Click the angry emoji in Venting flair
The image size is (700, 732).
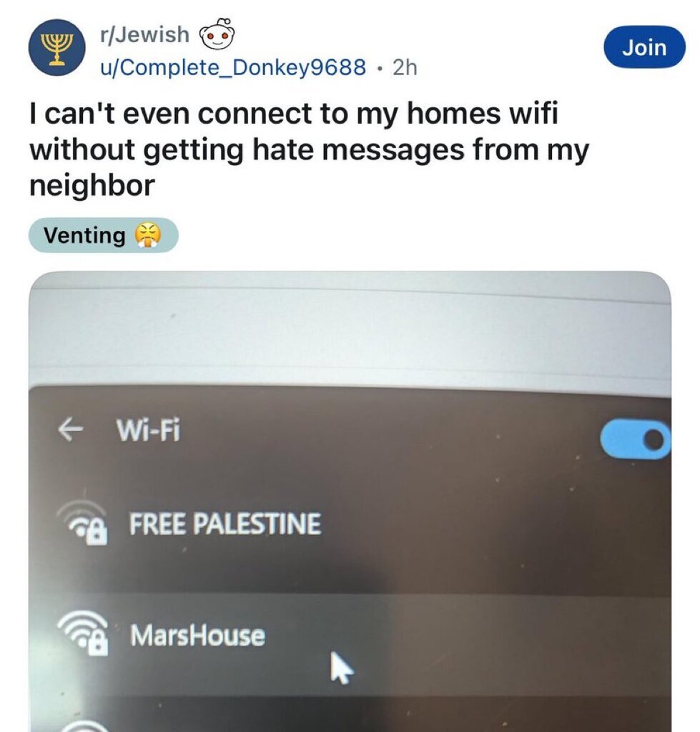coord(147,234)
